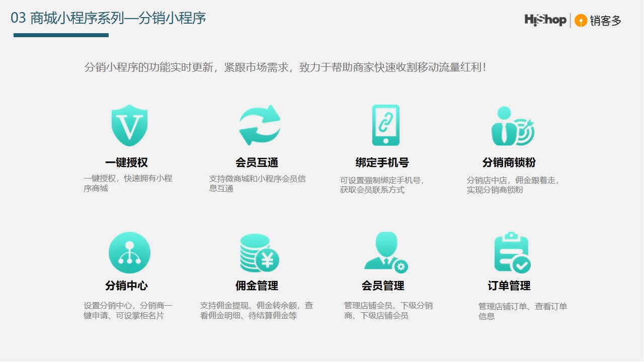Screen dimensions: 644x362
Task: Click the phone link icon for 绑定手机号
Action: click(x=386, y=125)
